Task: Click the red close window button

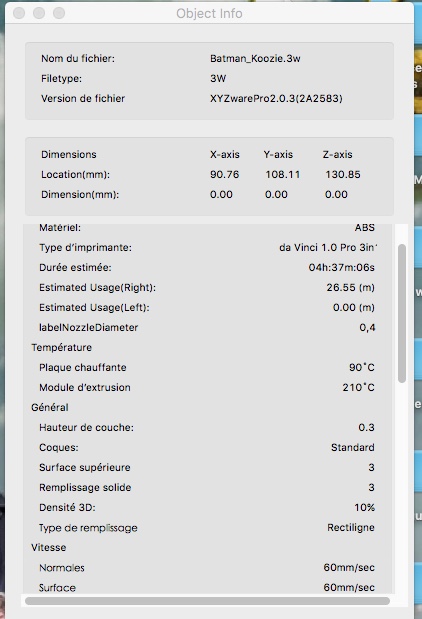Action: pos(19,13)
